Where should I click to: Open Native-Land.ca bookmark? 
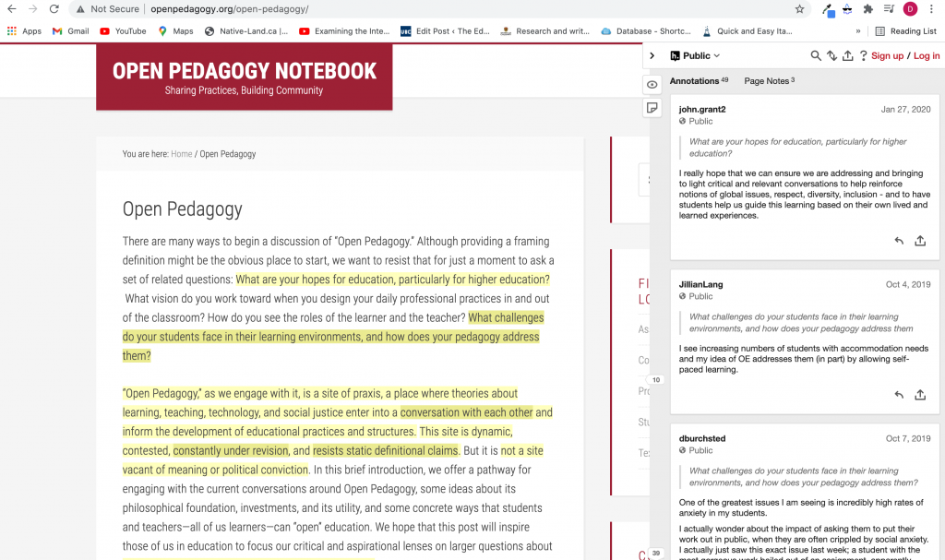click(245, 31)
